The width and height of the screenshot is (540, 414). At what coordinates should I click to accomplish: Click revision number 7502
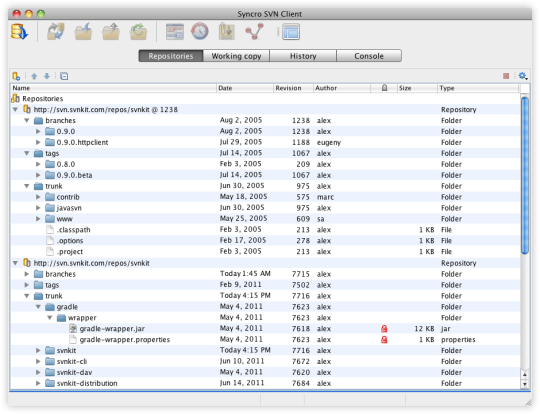[301, 285]
